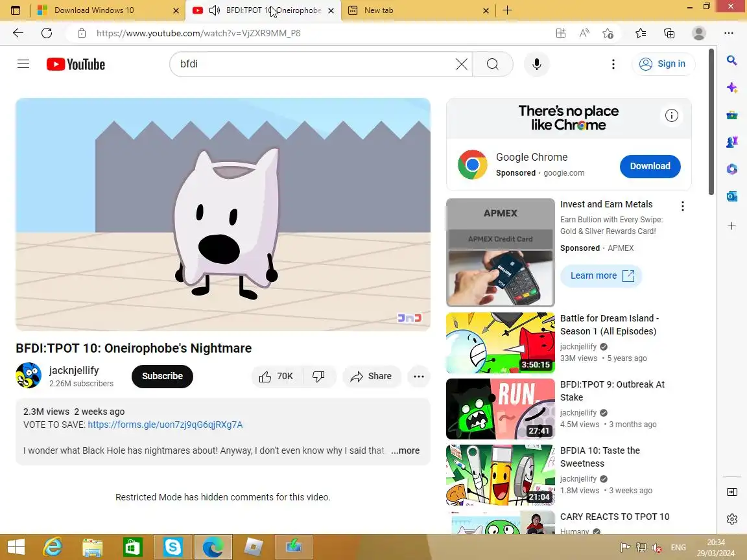
Task: Run the search with the magnifier button
Action: point(493,64)
